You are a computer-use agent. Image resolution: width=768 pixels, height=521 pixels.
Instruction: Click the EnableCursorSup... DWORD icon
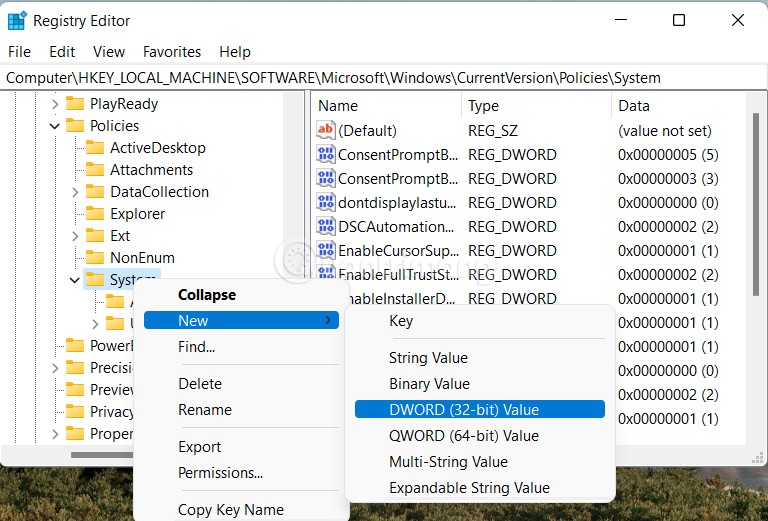(x=326, y=250)
